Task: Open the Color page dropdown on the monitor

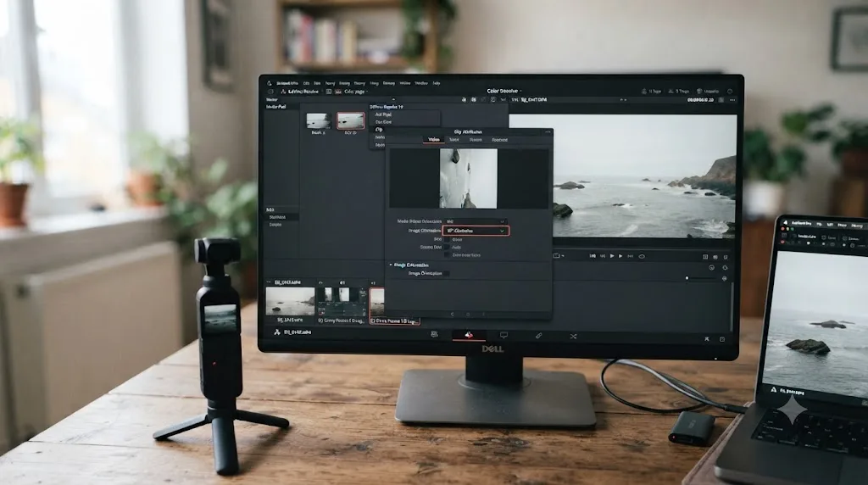Action: [x=355, y=92]
